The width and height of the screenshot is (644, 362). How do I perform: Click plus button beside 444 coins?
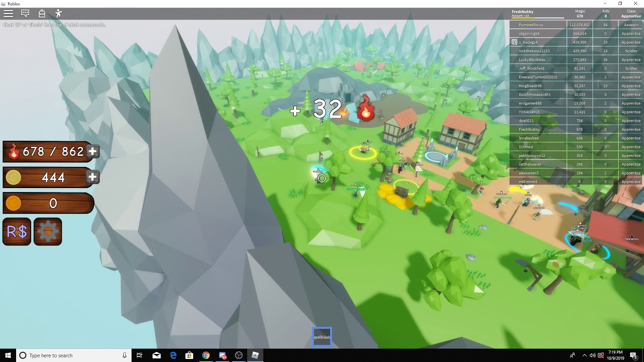tap(93, 177)
